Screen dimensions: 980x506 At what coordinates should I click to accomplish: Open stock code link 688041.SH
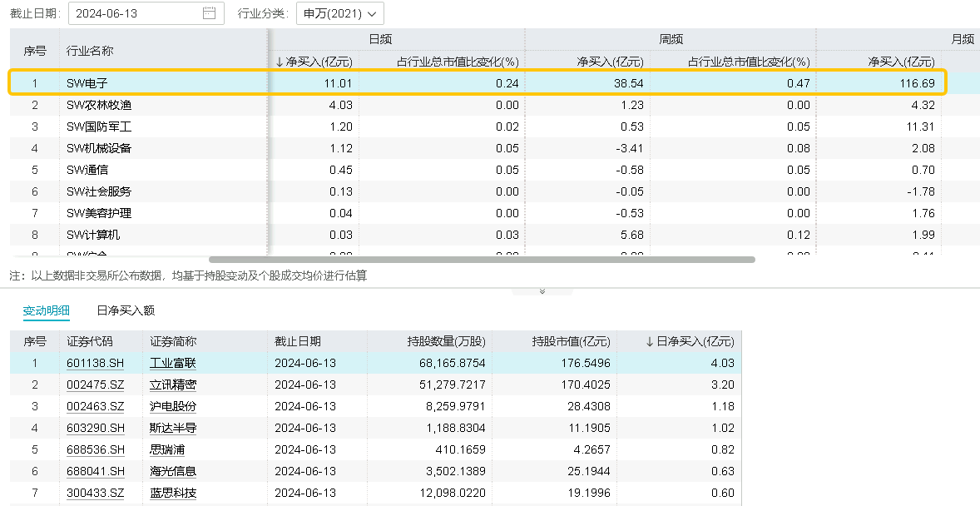(95, 471)
